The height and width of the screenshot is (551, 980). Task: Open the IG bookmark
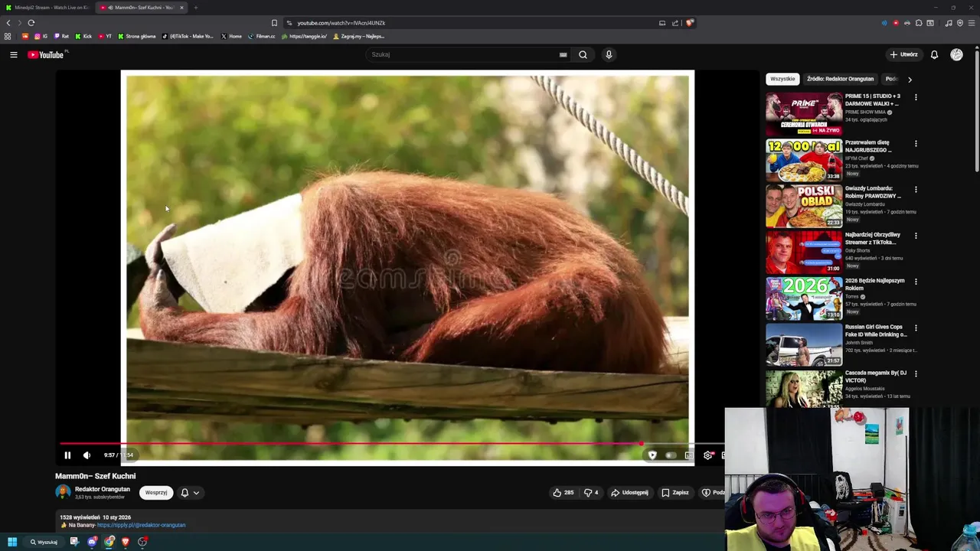tap(41, 36)
